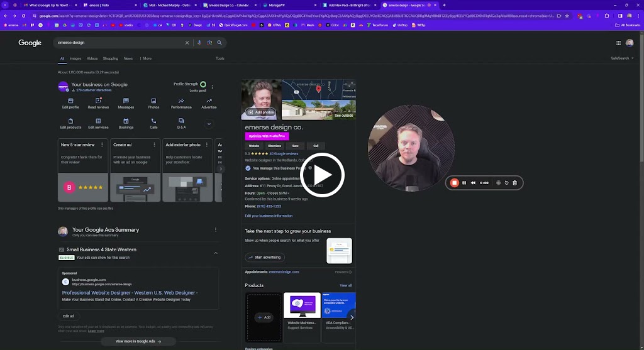This screenshot has width=644, height=350.
Task: Show next products carousel arrow
Action: click(x=352, y=317)
